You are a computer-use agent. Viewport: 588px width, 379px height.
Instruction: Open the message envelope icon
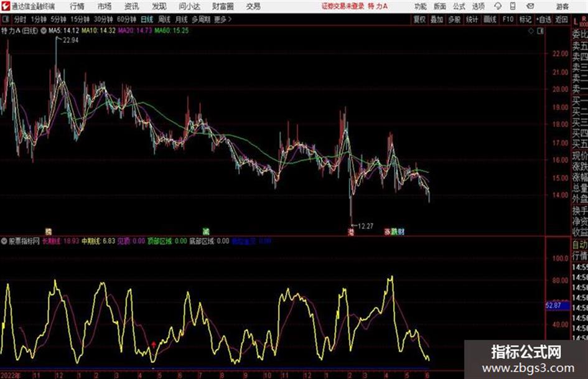pyautogui.click(x=530, y=6)
